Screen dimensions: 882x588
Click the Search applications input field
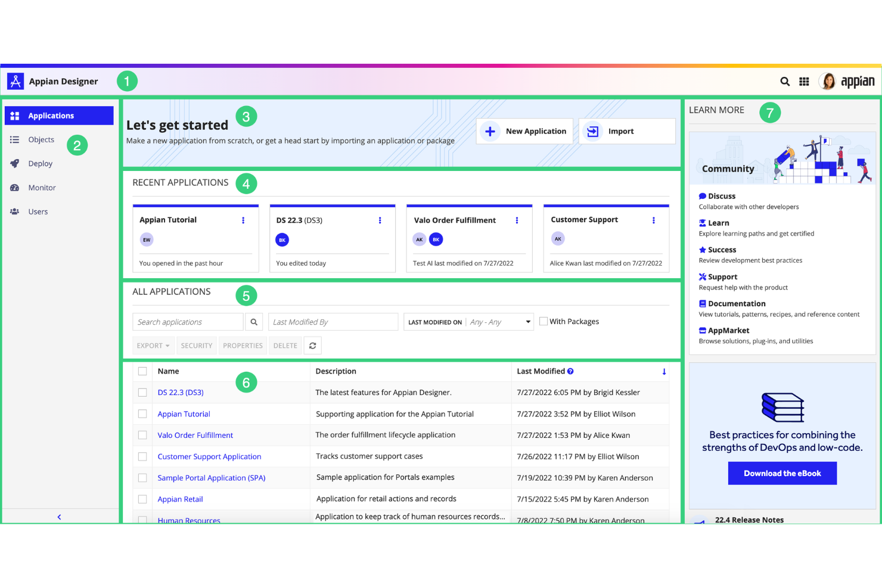click(x=188, y=322)
